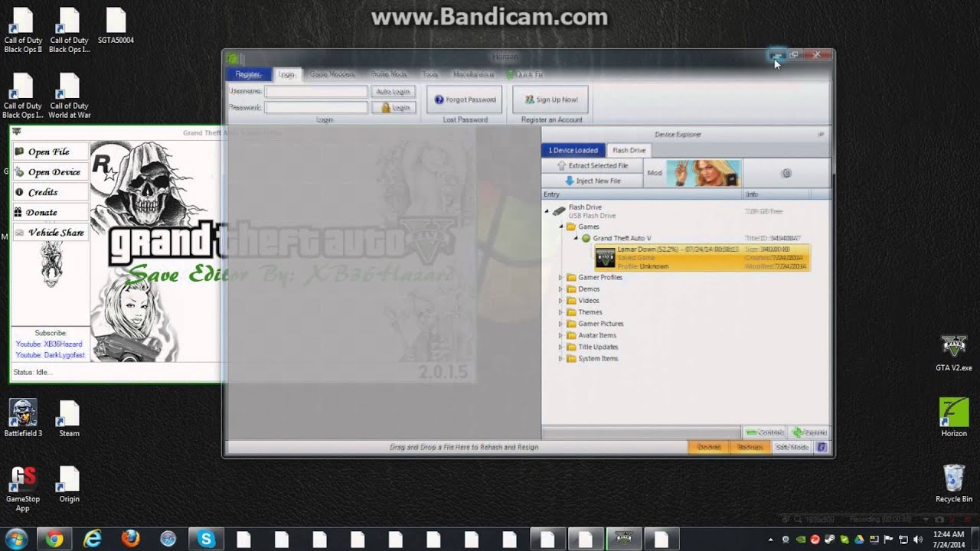
Task: Open the Youtube: DarkLygofast link
Action: click(x=51, y=355)
